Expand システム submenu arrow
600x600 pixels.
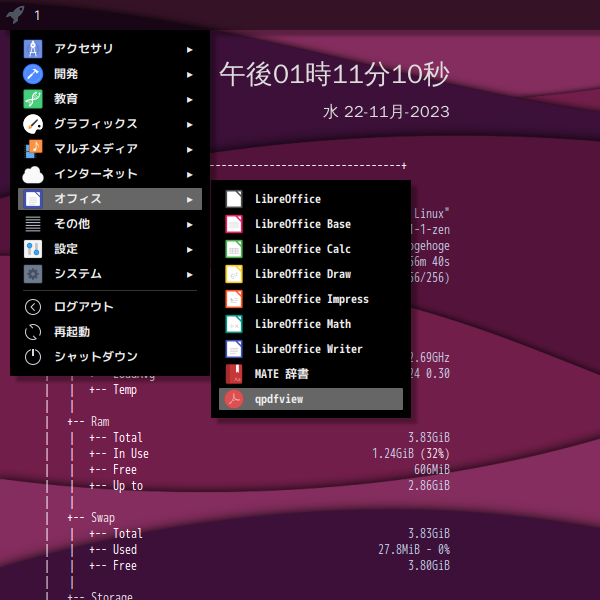coord(189,274)
